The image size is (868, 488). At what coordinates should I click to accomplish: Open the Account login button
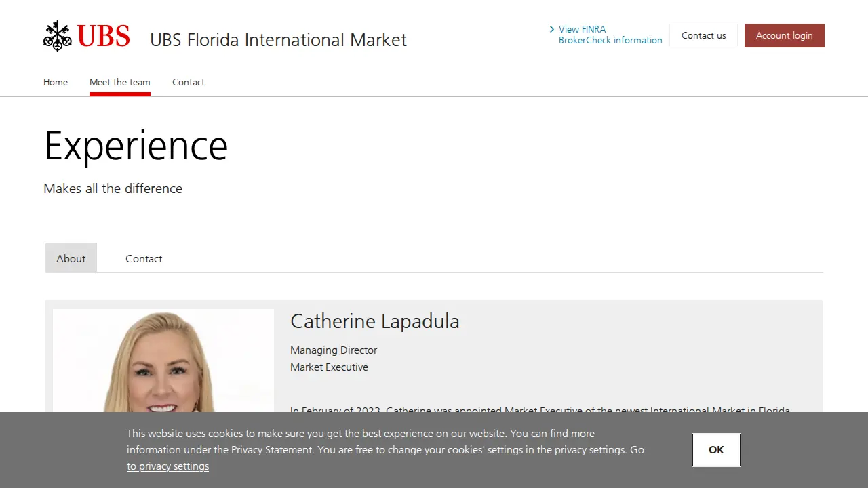784,36
